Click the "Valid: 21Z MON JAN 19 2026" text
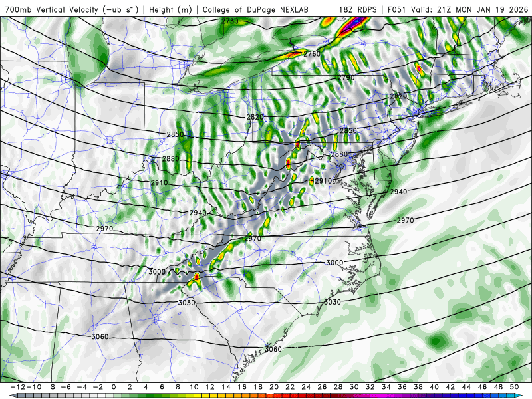The height and width of the screenshot is (399, 532). pos(470,9)
